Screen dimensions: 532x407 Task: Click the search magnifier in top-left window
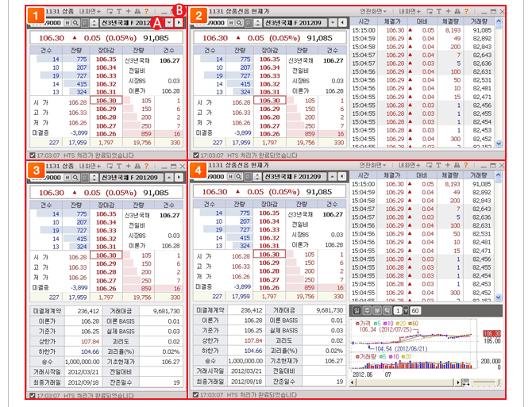coord(75,23)
